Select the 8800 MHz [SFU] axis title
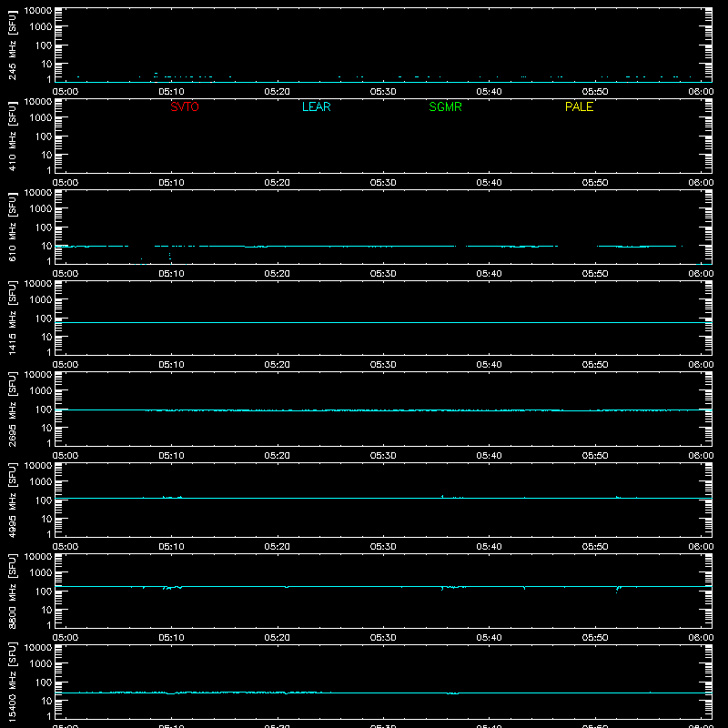This screenshot has width=728, height=728. (x=12, y=591)
